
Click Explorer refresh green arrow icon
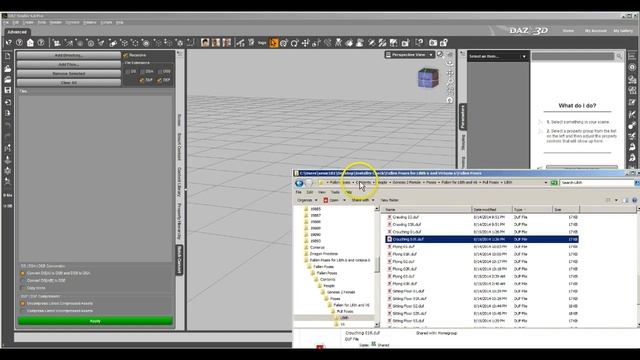pos(554,183)
